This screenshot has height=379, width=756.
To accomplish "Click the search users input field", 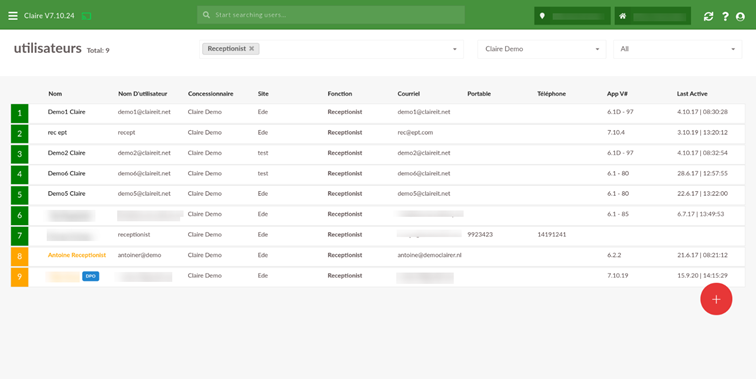I will click(x=331, y=15).
